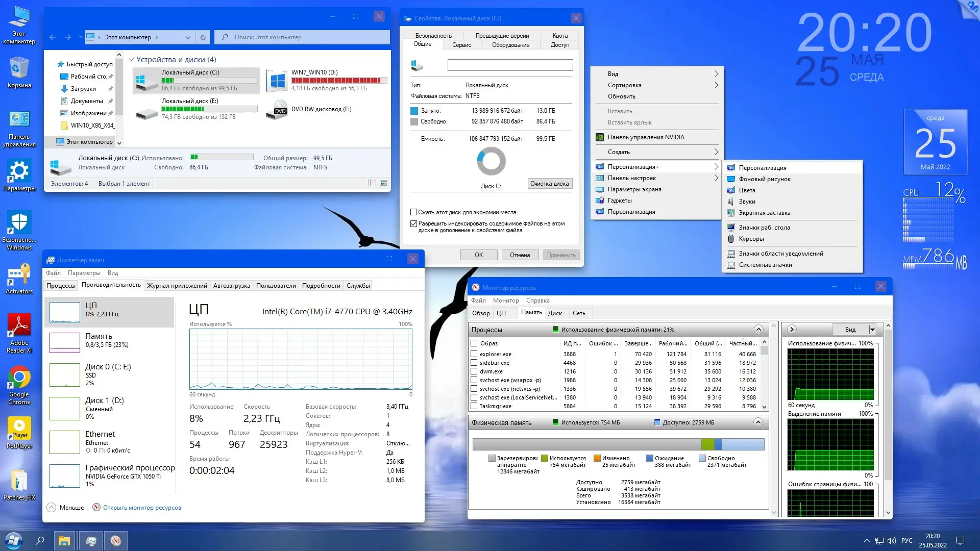Click the disk label input field in Properties
The image size is (980, 551).
point(510,65)
